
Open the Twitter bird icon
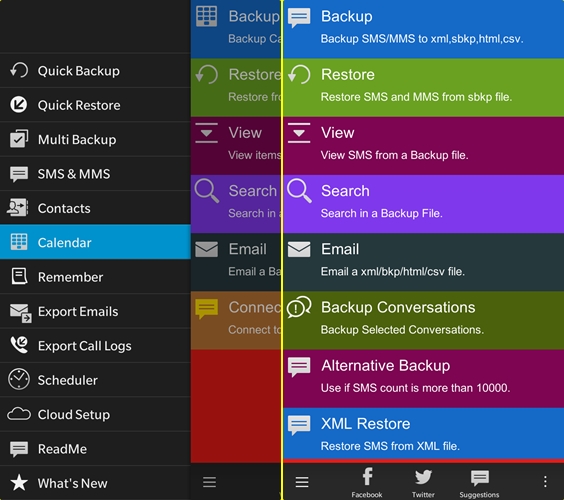pyautogui.click(x=423, y=477)
